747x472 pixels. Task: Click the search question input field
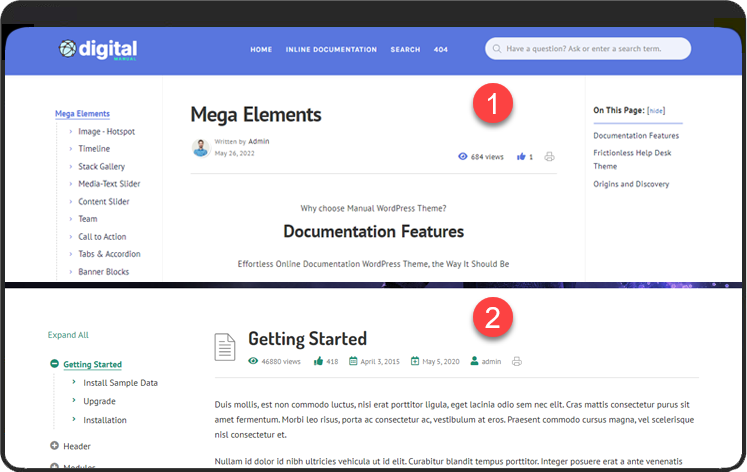click(x=595, y=49)
